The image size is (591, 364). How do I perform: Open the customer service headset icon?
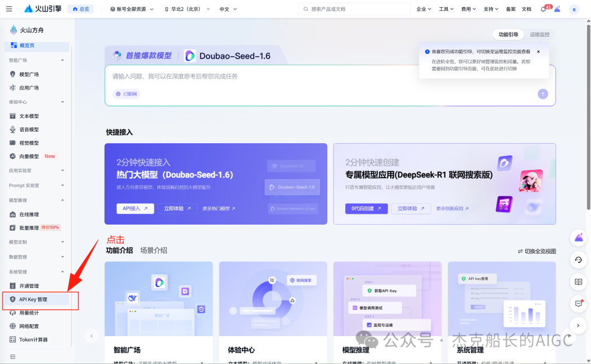[x=578, y=260]
